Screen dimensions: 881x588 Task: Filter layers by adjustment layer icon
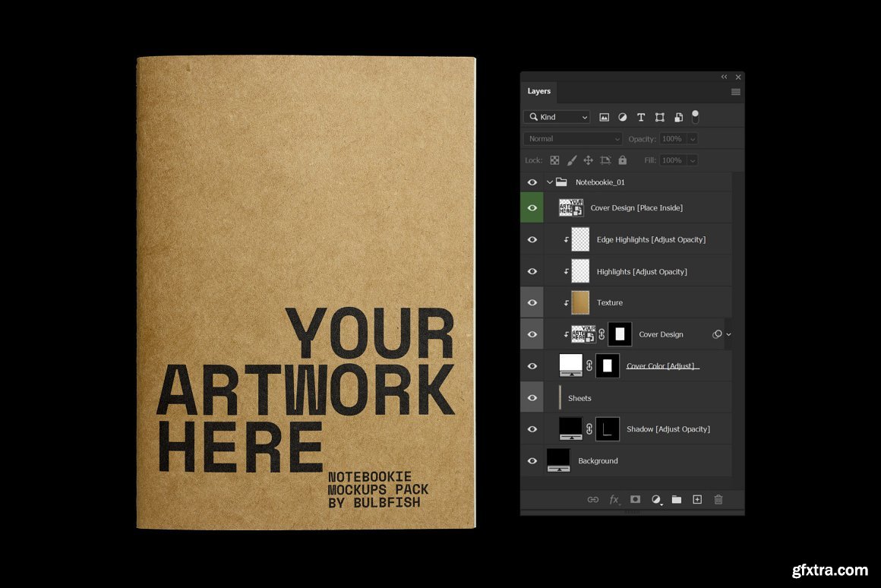[x=623, y=117]
